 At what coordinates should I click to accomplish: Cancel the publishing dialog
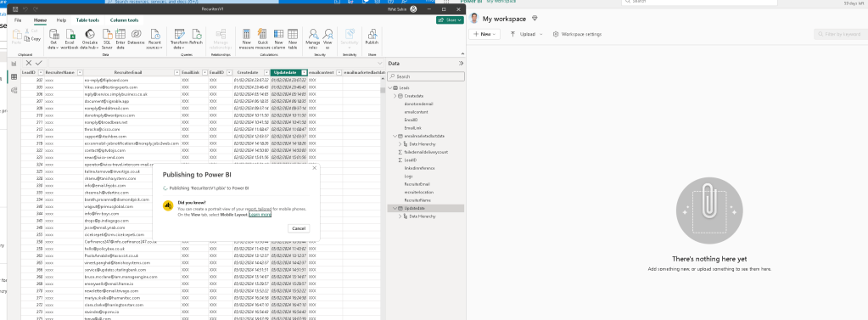[x=299, y=228]
